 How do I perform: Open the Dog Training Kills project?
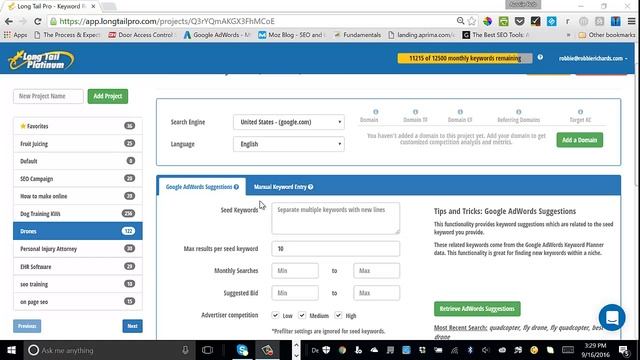coord(78,213)
